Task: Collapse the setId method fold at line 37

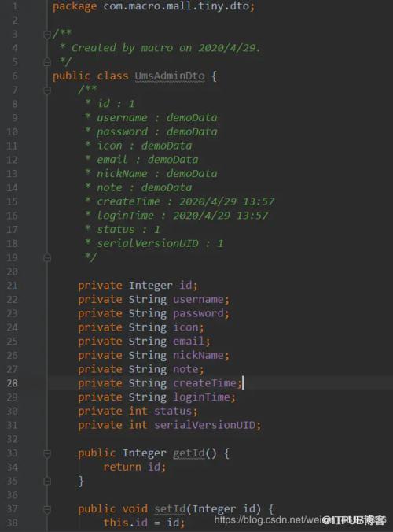Action: pyautogui.click(x=47, y=509)
